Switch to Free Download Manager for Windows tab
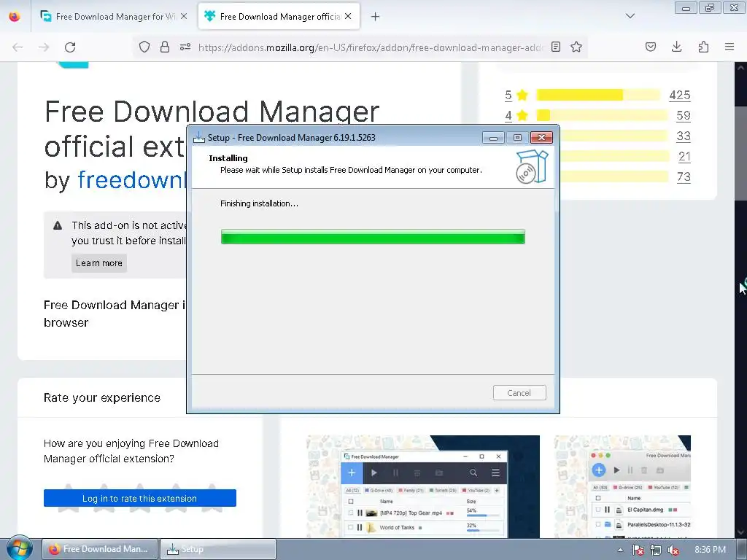 (x=115, y=17)
